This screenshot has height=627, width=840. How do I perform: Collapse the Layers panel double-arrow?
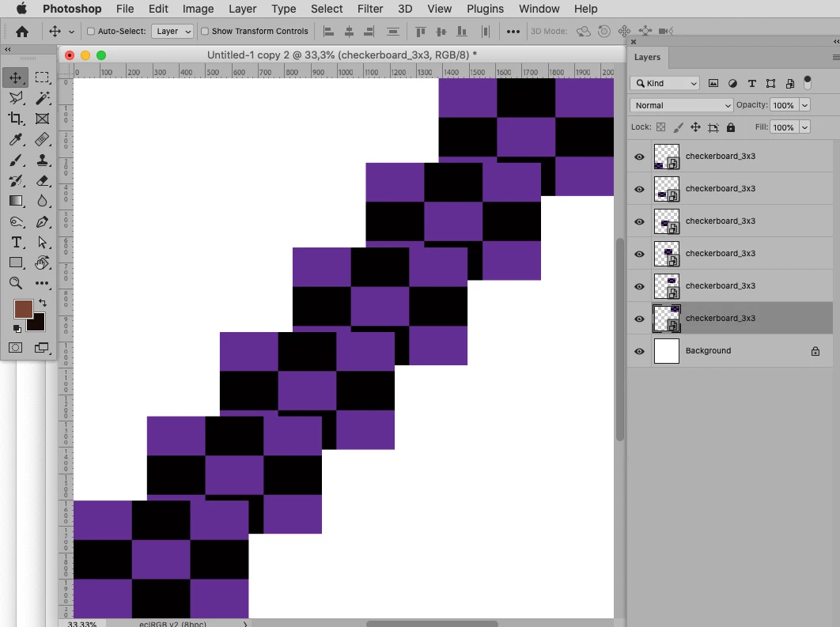tap(836, 41)
